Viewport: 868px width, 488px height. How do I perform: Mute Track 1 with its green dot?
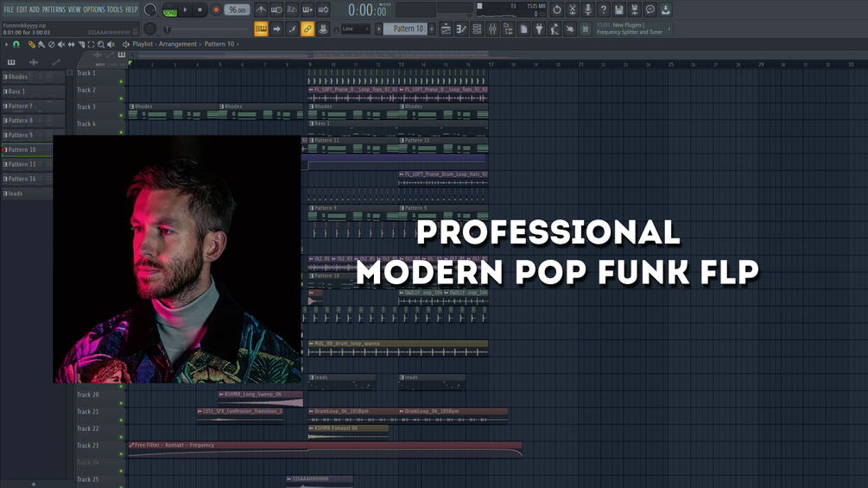121,82
